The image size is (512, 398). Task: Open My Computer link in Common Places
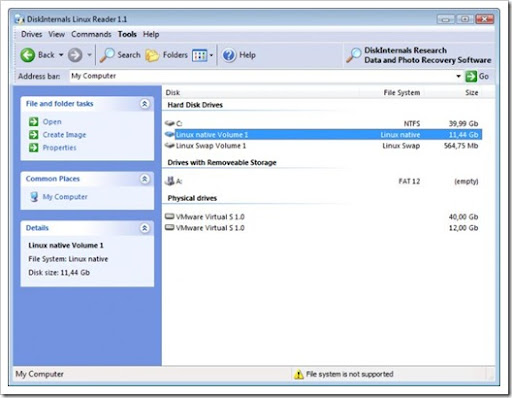[x=65, y=197]
